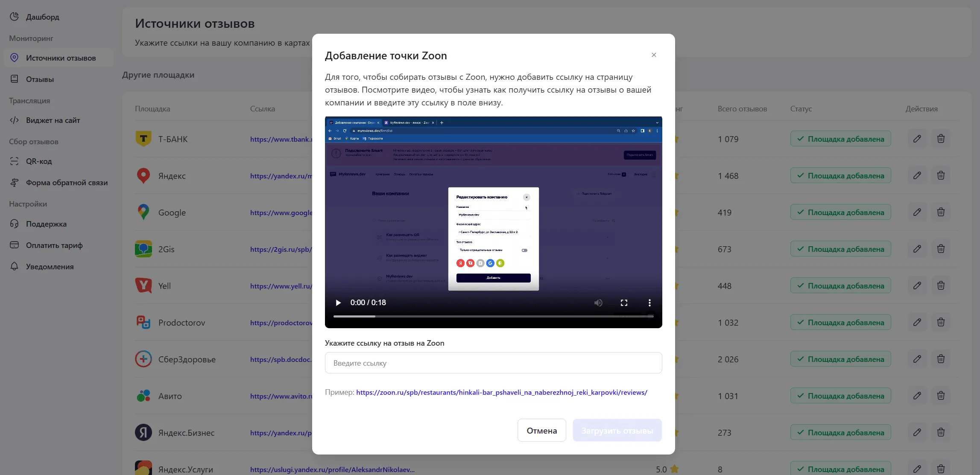Image resolution: width=980 pixels, height=475 pixels.
Task: Open Дашборд in the sidebar
Action: point(42,17)
